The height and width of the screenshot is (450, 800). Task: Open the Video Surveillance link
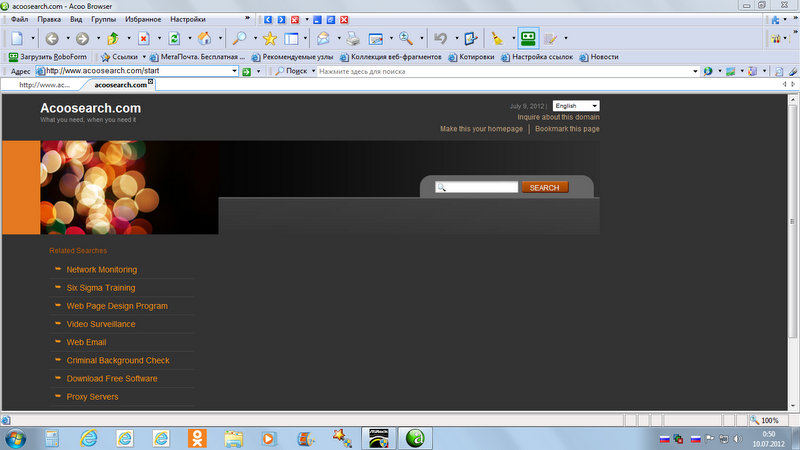(101, 324)
